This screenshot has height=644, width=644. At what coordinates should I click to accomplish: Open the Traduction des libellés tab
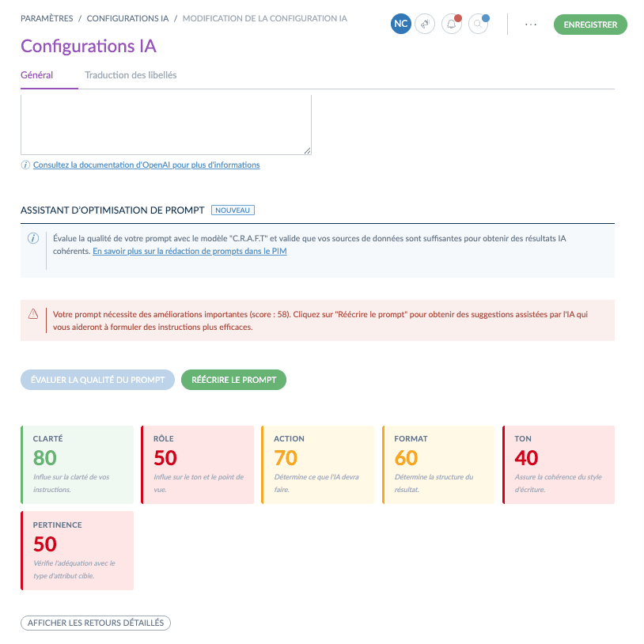click(131, 75)
